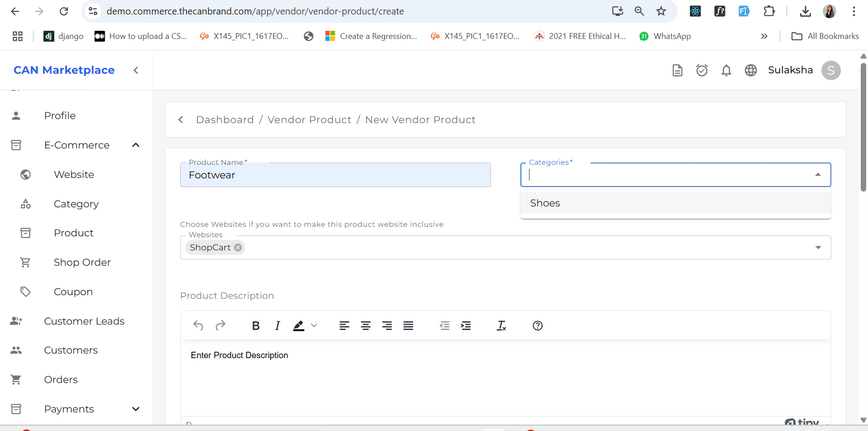This screenshot has width=868, height=431.
Task: Click into the product description text area
Action: coord(506,378)
